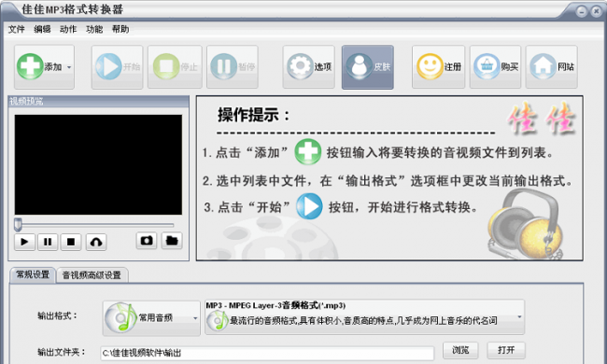
Task: Switch to the 常规设置 tab
Action: point(33,274)
